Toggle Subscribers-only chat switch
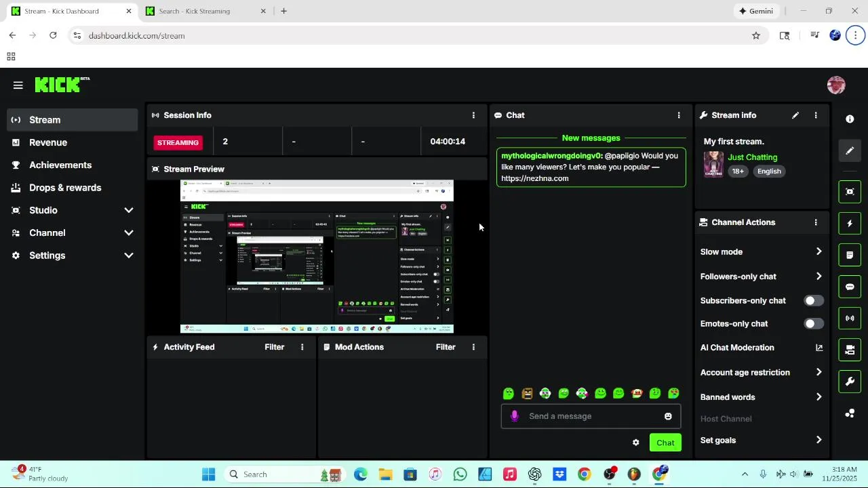 click(x=813, y=300)
